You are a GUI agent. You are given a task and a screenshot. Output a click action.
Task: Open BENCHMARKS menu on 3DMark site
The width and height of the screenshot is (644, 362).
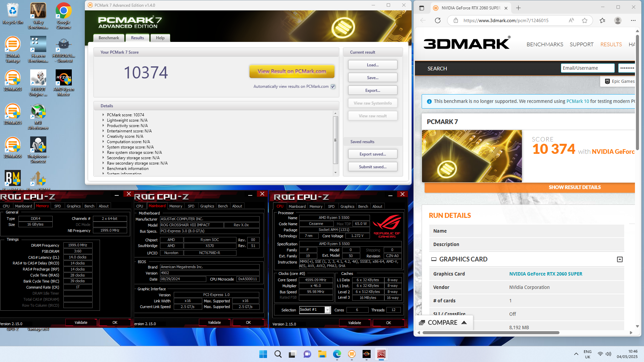(x=545, y=44)
